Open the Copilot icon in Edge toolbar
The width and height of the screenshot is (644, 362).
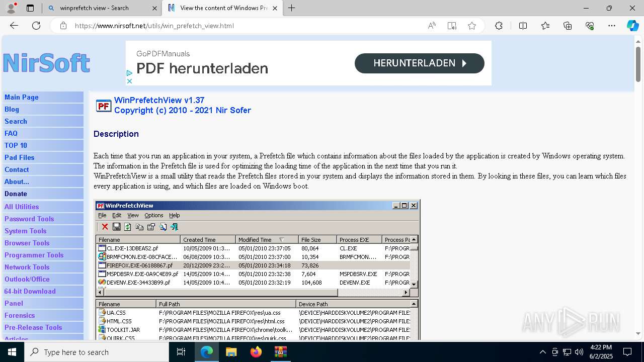(632, 26)
